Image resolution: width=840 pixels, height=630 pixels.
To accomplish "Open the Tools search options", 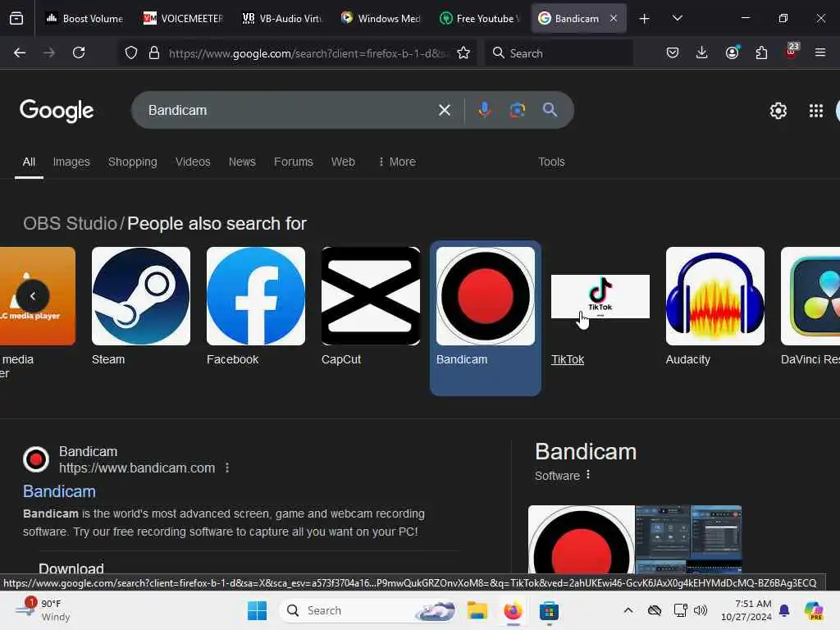I will [x=551, y=162].
